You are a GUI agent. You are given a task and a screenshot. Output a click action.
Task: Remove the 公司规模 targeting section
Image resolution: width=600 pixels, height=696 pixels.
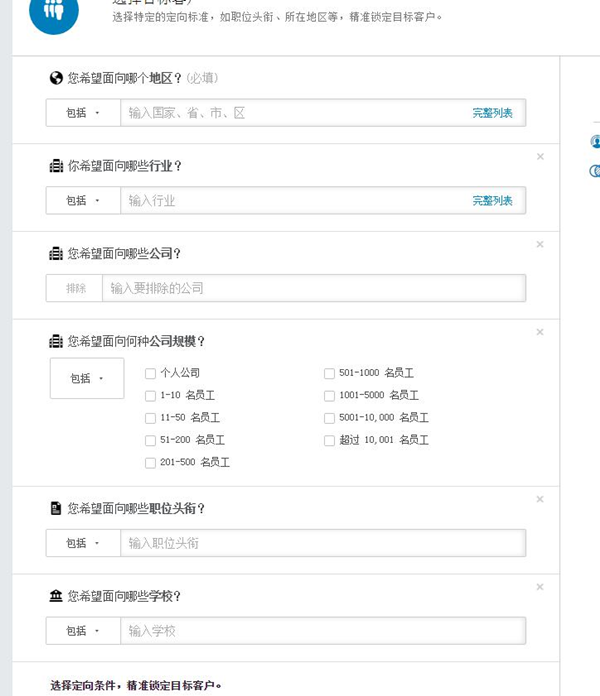540,332
